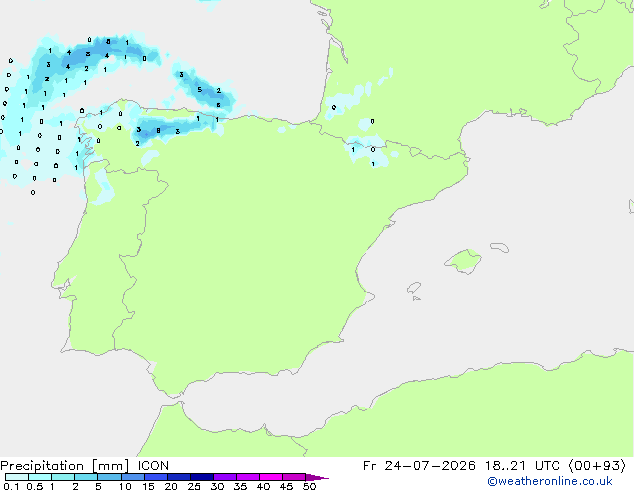Select the 30–35 mm purple legend box
The image size is (634, 490).
225,477
